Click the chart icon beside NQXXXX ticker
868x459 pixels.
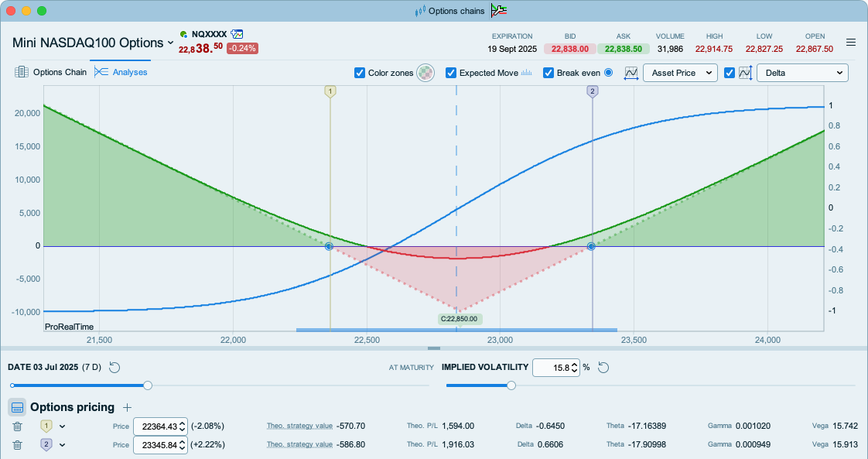click(x=237, y=34)
